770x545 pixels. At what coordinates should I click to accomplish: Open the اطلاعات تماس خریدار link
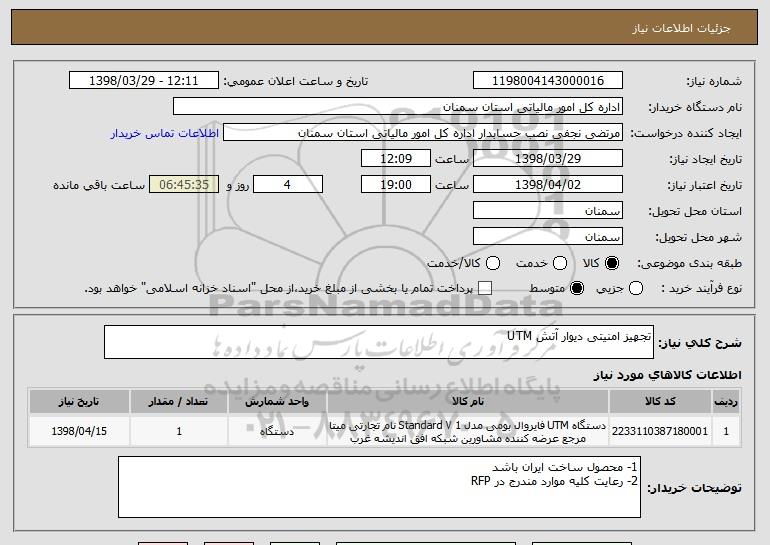pyautogui.click(x=165, y=133)
